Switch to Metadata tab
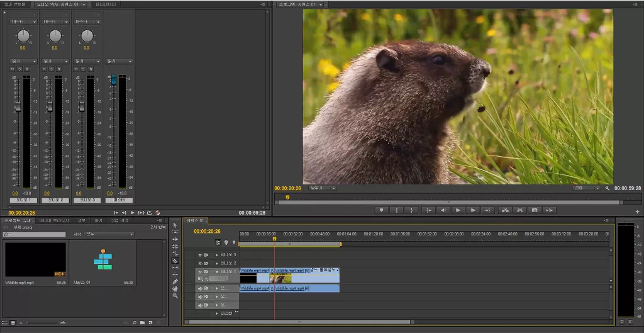This screenshot has width=644, height=333. (106, 4)
